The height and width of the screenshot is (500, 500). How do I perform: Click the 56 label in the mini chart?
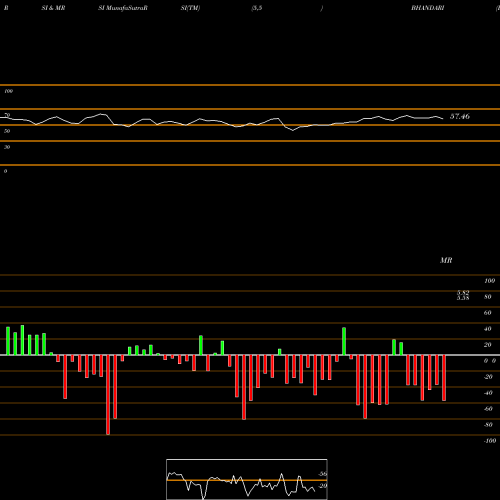[x=323, y=474]
